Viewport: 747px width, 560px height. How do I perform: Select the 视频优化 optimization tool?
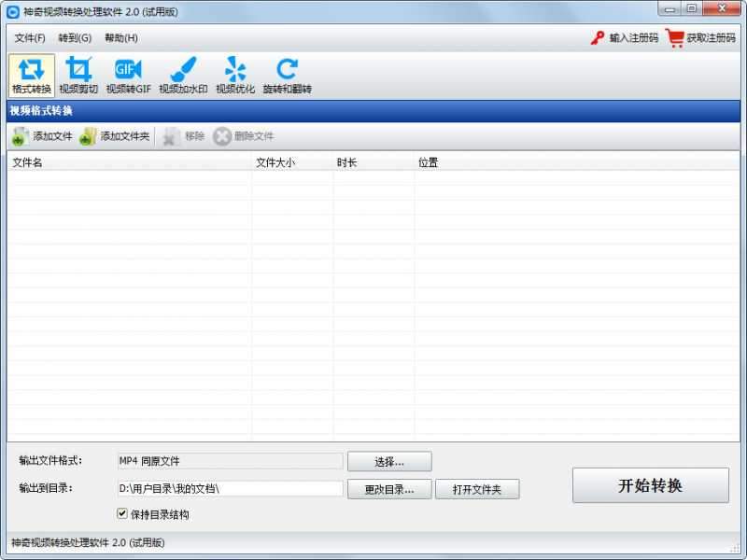click(x=235, y=76)
